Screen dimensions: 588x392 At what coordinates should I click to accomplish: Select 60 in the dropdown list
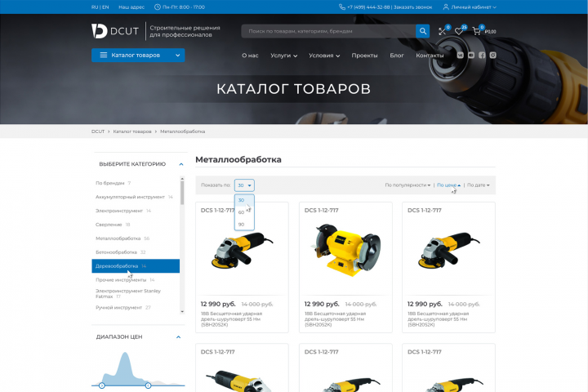244,212
